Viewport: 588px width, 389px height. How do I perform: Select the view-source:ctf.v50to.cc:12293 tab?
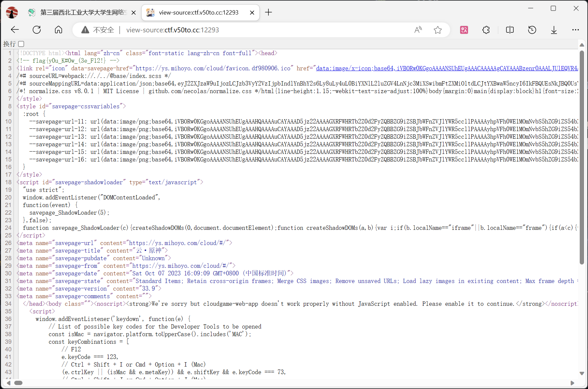(x=200, y=13)
